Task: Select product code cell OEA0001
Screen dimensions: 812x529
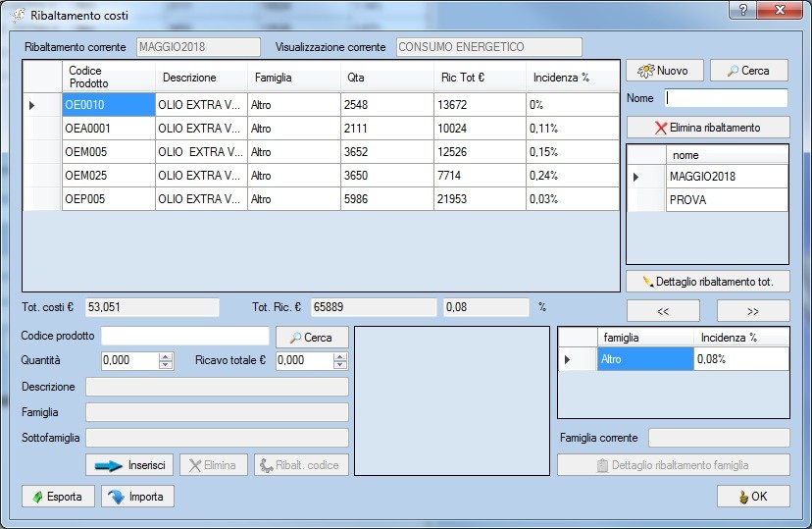Action: tap(108, 129)
